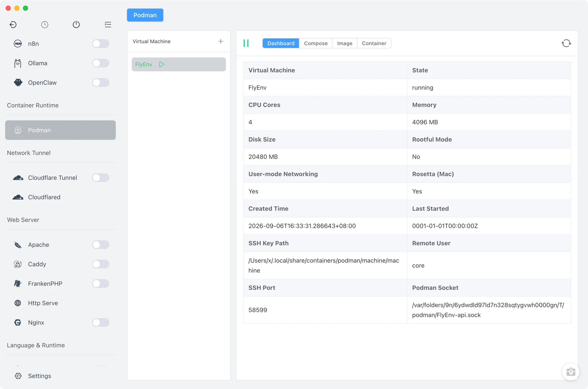
Task: Pause the machine using green pause icon
Action: pyautogui.click(x=246, y=43)
